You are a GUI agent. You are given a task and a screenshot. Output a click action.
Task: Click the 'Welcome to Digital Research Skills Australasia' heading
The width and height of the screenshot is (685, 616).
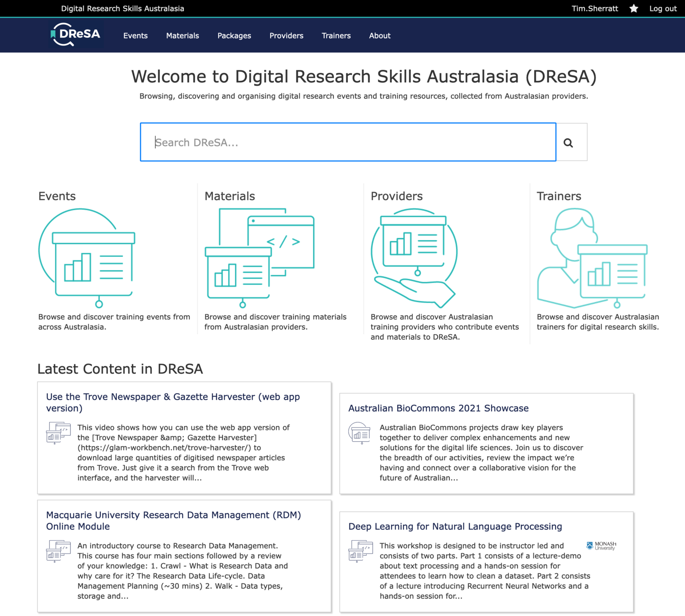pyautogui.click(x=364, y=77)
